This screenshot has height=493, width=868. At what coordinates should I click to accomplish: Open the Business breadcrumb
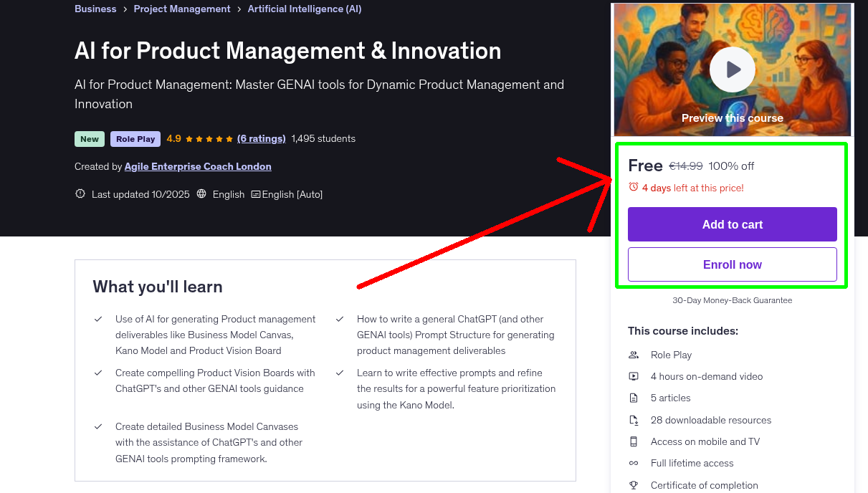(x=95, y=9)
